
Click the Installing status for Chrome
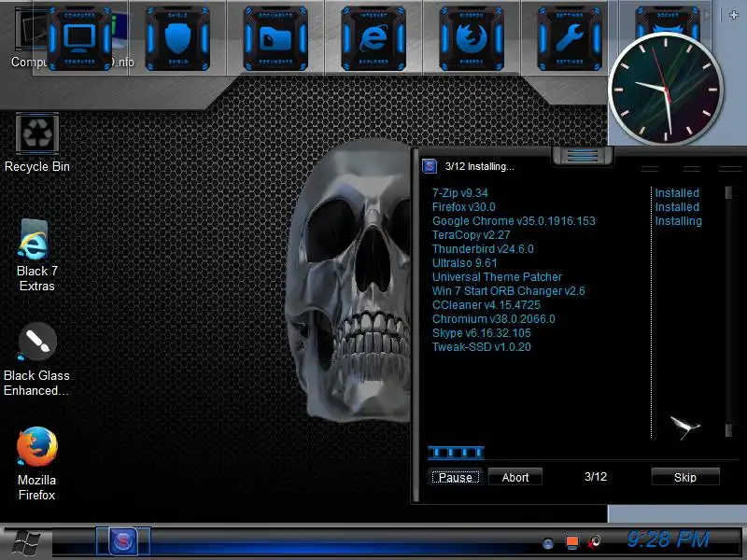(678, 221)
